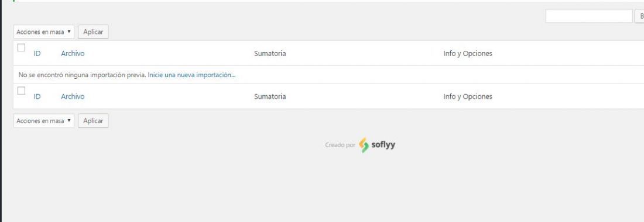
Task: Click the Sumatoria column header
Action: point(270,54)
